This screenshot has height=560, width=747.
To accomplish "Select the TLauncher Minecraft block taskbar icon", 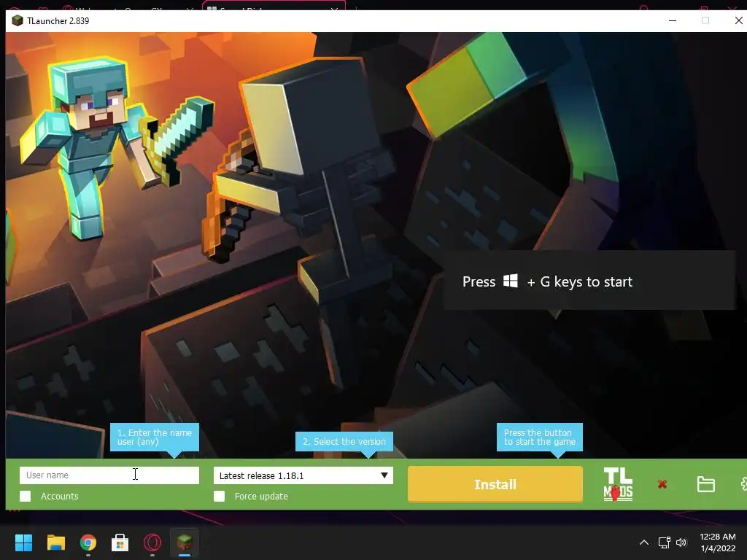I will [x=185, y=542].
